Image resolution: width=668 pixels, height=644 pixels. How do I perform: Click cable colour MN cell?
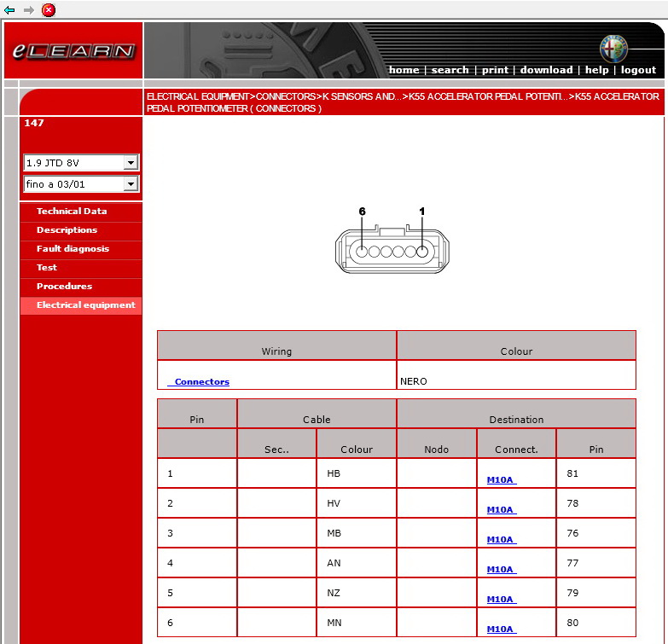[357, 623]
